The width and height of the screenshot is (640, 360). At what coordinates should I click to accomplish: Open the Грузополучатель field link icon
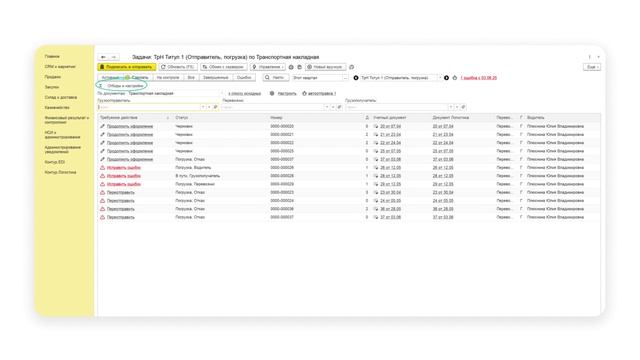point(463,107)
